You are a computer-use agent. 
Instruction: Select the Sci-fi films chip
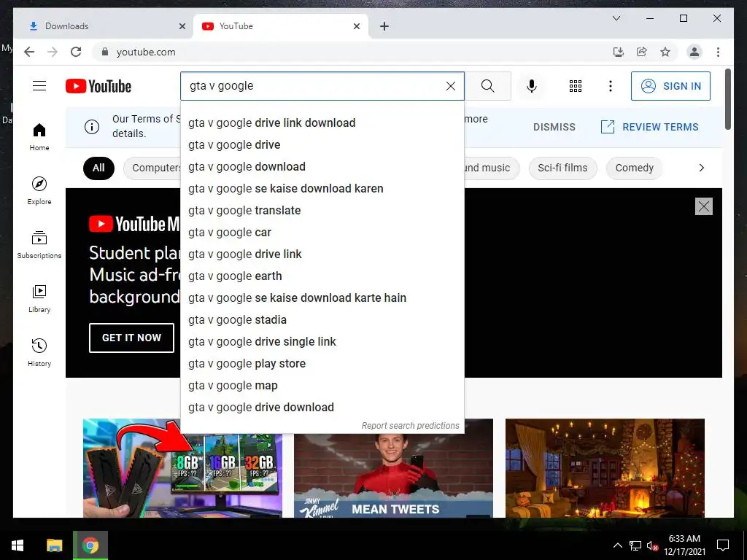coord(562,168)
